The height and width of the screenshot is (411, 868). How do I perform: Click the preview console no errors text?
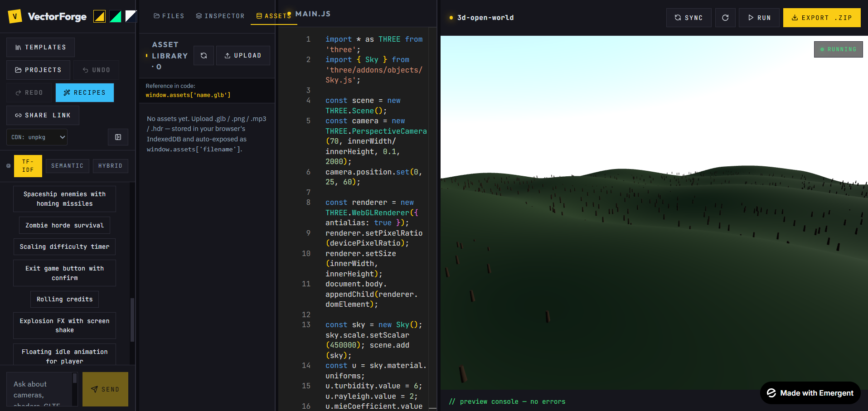(507, 402)
